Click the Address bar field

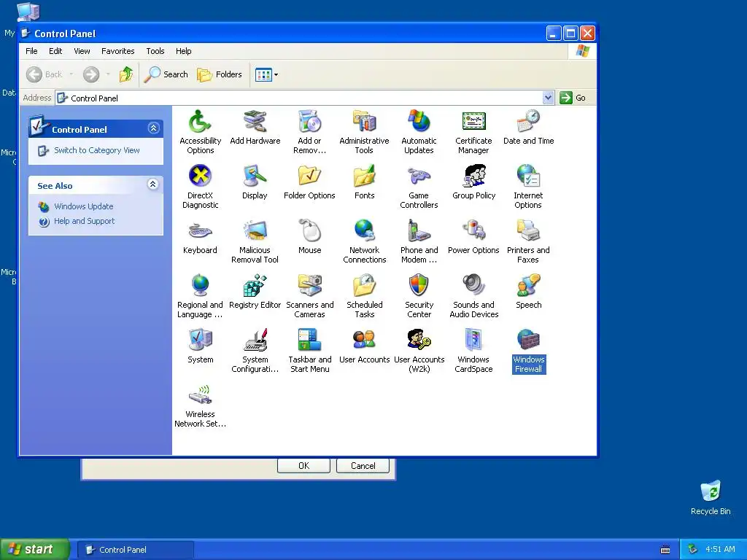tap(304, 98)
